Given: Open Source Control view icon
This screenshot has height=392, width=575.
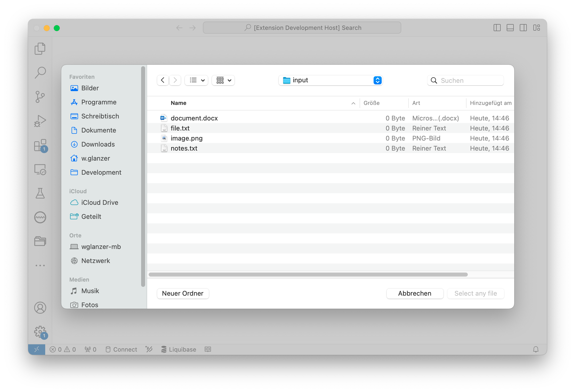Looking at the screenshot, I should (x=40, y=97).
